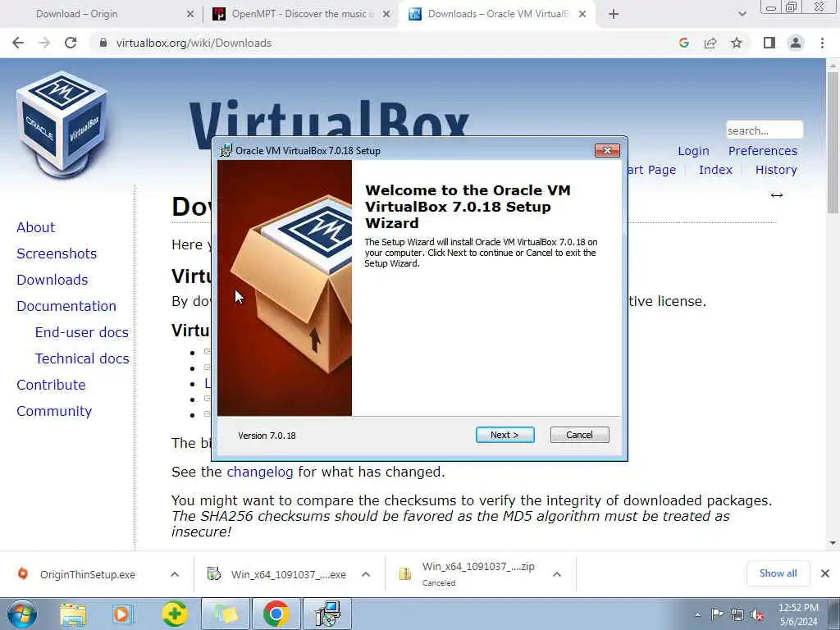Open OriginThinSetup.exe download item
Viewport: 840px width, 630px height.
tap(87, 574)
